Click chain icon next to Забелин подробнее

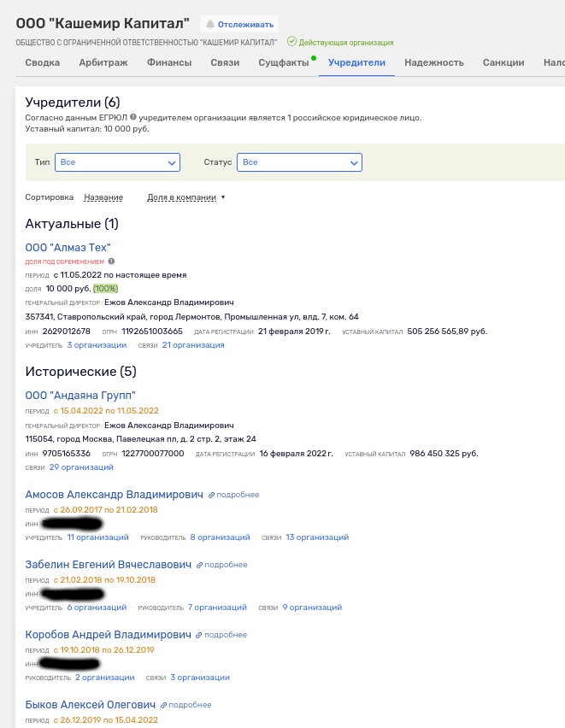[x=199, y=565]
